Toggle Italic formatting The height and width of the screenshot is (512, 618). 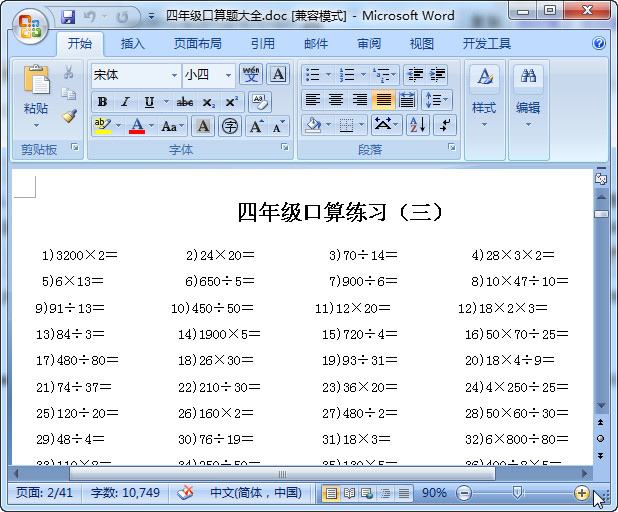click(x=125, y=102)
